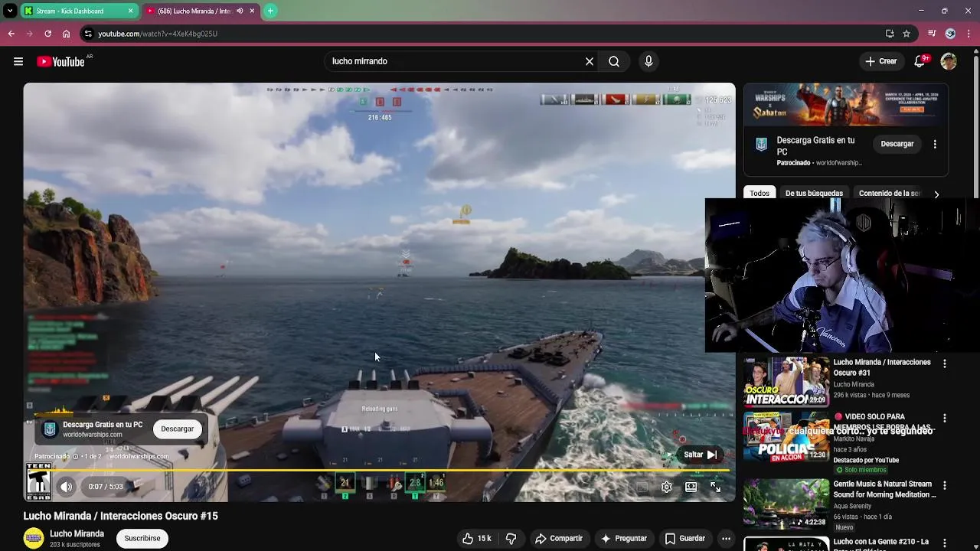Open a new browser tab
980x551 pixels.
pyautogui.click(x=270, y=11)
